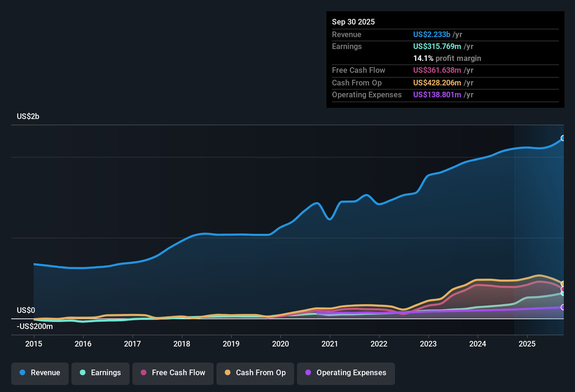Viewport: 575px width, 392px height.
Task: Select the Cash From Op legend entry
Action: 255,373
